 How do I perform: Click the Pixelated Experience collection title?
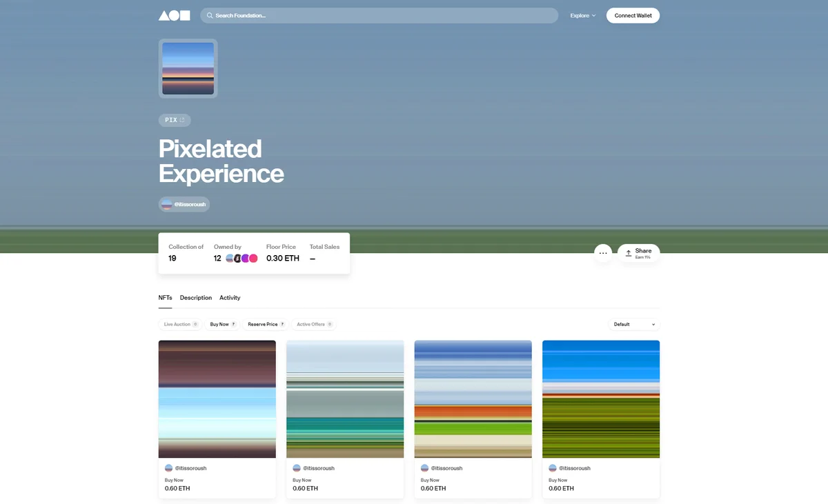[221, 161]
